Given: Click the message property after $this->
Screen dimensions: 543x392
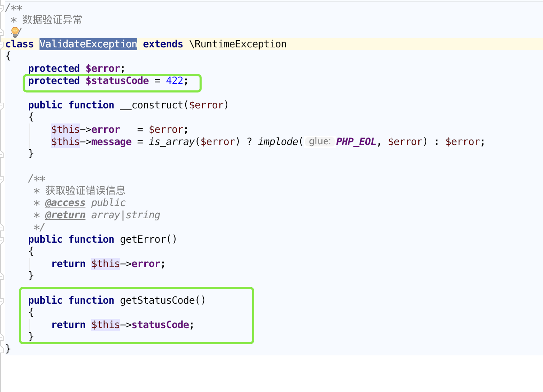Looking at the screenshot, I should [x=111, y=142].
